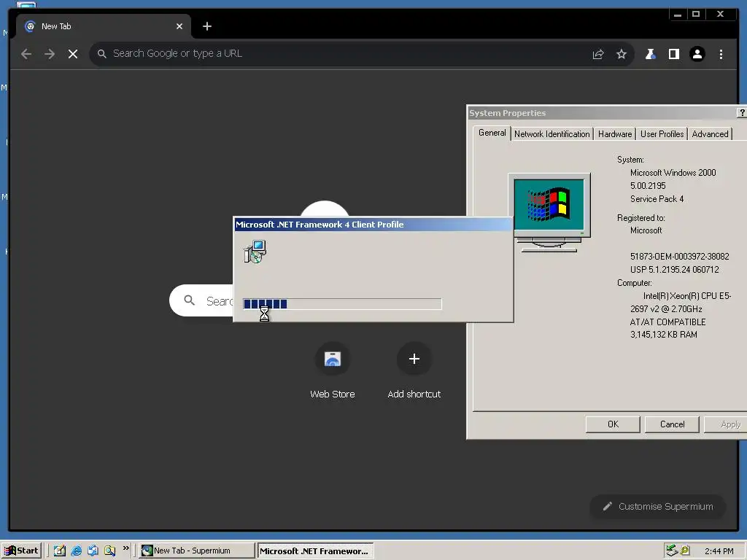This screenshot has height=560, width=747.
Task: Click the share page icon in address bar
Action: pyautogui.click(x=598, y=54)
